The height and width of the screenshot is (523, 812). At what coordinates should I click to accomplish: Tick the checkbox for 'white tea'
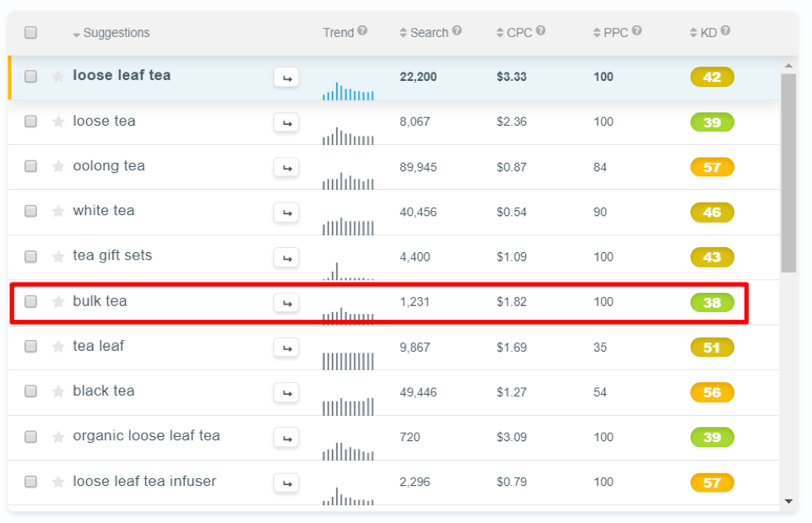(x=30, y=211)
